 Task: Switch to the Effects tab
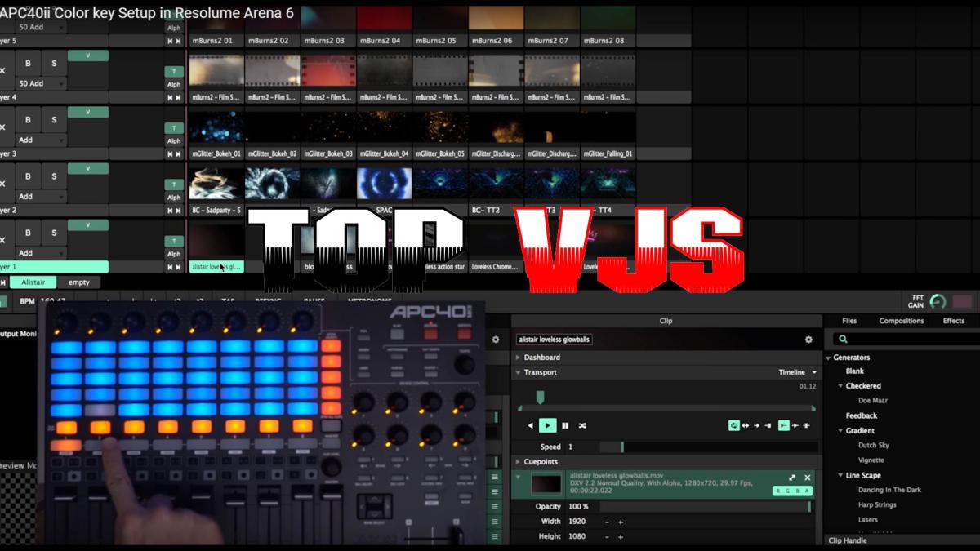(x=953, y=321)
